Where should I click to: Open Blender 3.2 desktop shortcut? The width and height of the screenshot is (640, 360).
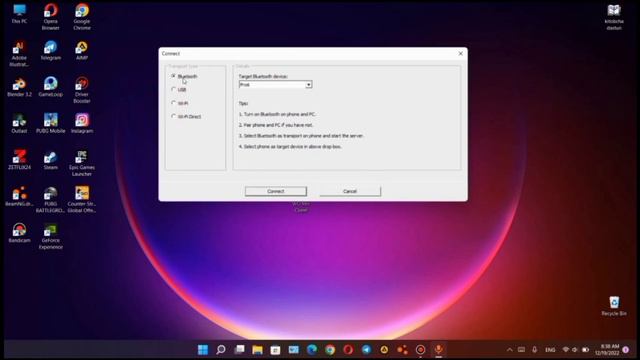pyautogui.click(x=19, y=87)
